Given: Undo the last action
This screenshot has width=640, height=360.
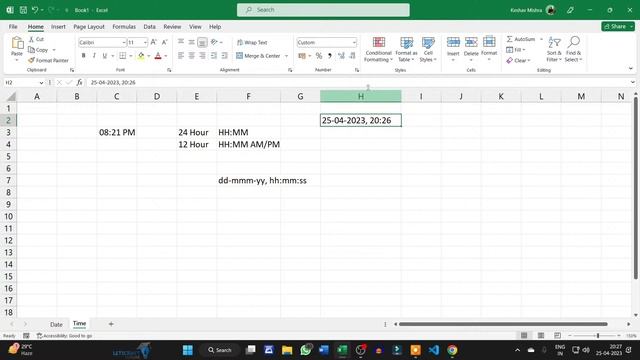Looking at the screenshot, I should (35, 10).
